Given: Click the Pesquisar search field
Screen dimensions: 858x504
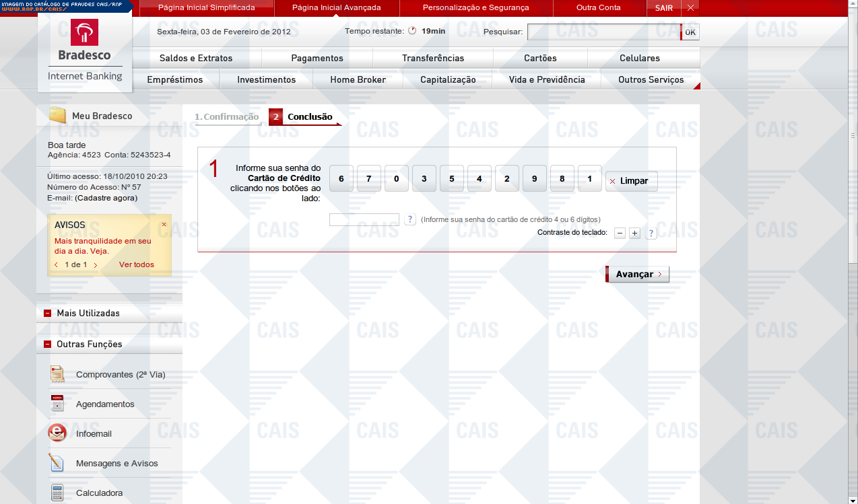Looking at the screenshot, I should pos(603,32).
